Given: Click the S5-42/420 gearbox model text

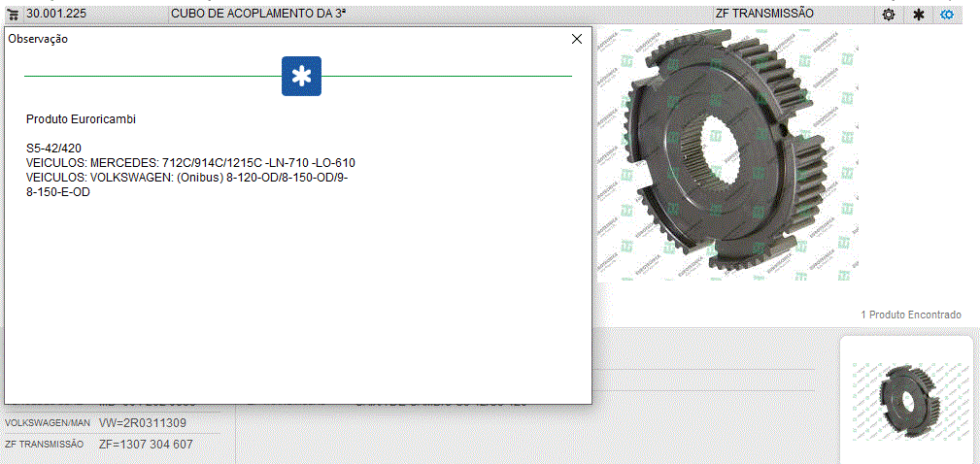Looking at the screenshot, I should [x=55, y=149].
